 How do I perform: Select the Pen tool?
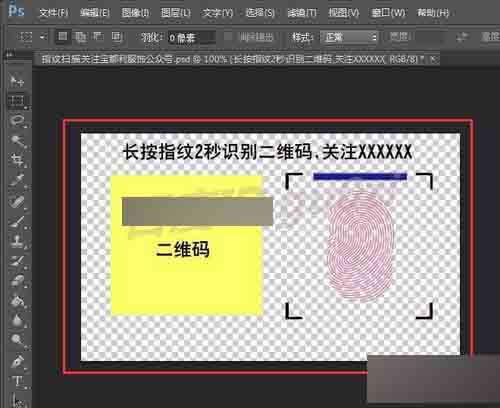pyautogui.click(x=17, y=362)
